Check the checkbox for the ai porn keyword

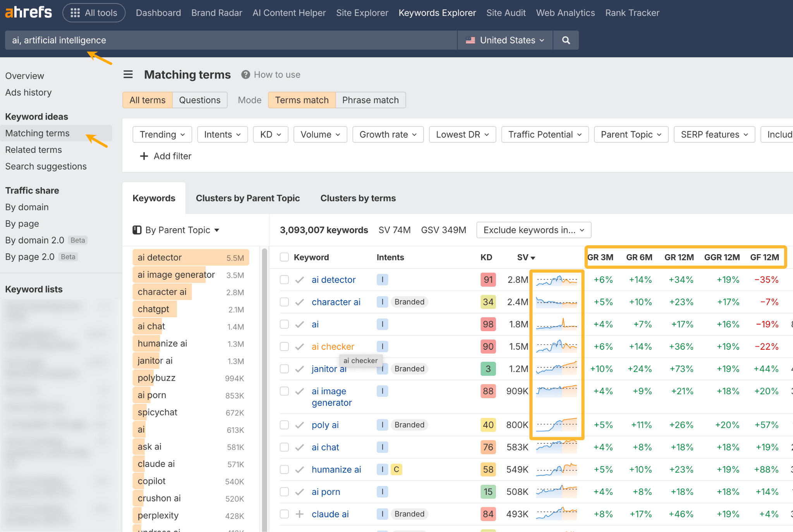(284, 492)
